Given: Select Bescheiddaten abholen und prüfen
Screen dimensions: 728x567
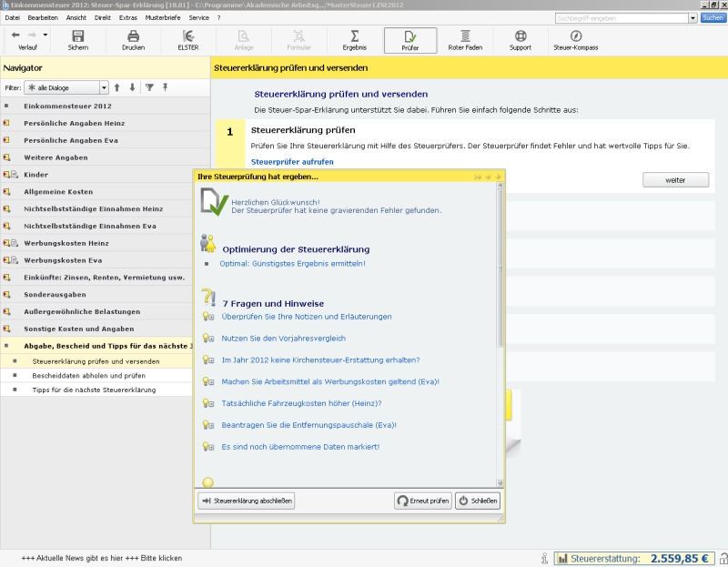Looking at the screenshot, I should tap(88, 375).
